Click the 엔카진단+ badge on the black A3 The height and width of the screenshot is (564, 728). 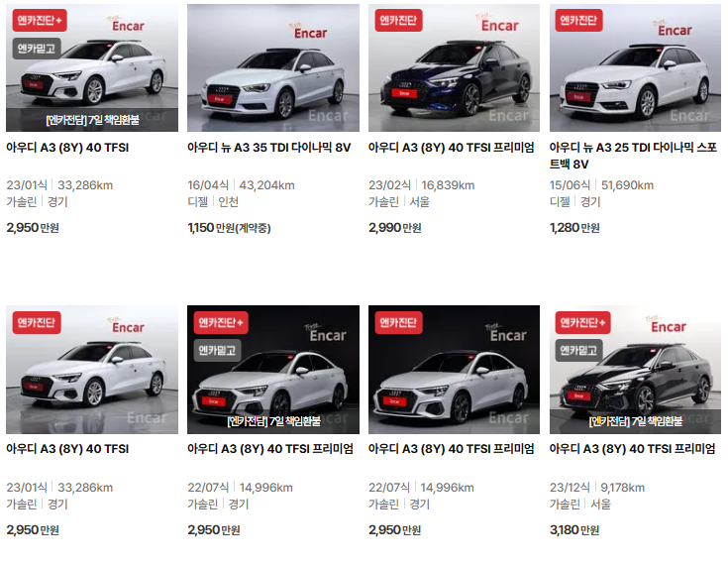pyautogui.click(x=582, y=322)
